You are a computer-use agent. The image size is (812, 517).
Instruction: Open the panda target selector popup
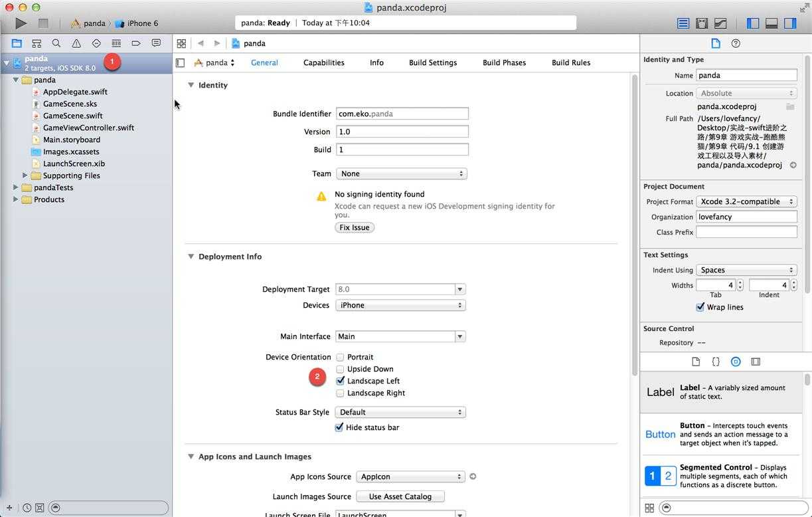214,62
